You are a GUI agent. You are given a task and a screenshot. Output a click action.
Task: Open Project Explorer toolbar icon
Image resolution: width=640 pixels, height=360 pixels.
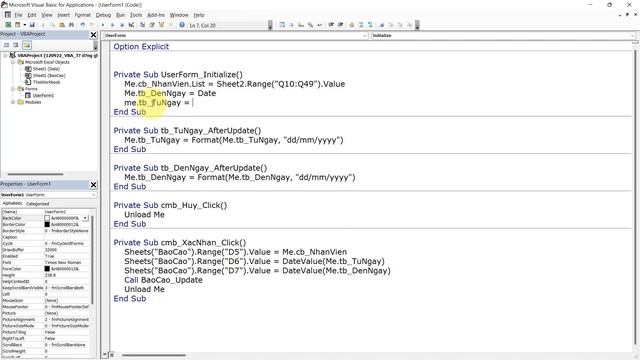pos(142,25)
